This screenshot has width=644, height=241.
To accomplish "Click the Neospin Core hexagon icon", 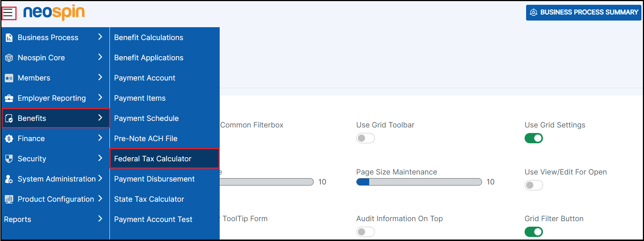I will coord(9,58).
